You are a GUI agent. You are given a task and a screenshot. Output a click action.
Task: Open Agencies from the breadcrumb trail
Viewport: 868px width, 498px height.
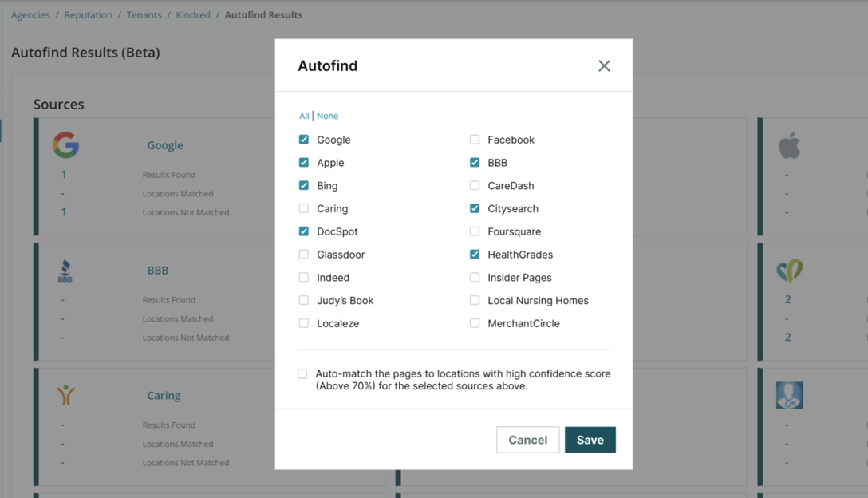coord(30,14)
